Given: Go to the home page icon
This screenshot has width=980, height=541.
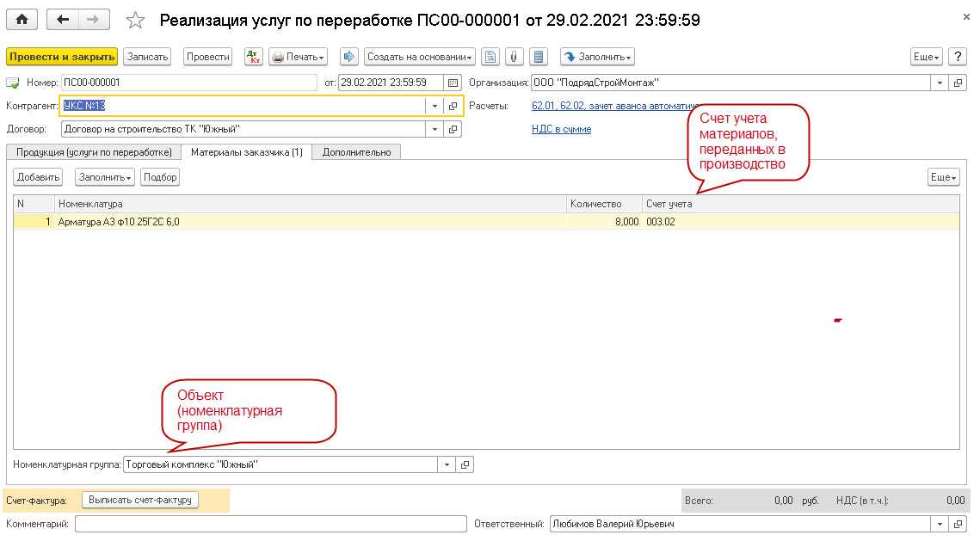Looking at the screenshot, I should (x=22, y=20).
